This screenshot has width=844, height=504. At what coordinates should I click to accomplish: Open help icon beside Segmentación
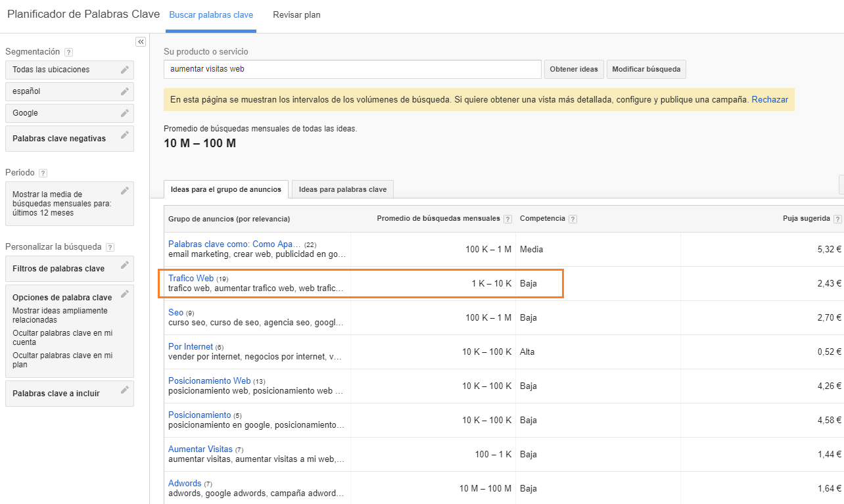pyautogui.click(x=69, y=53)
